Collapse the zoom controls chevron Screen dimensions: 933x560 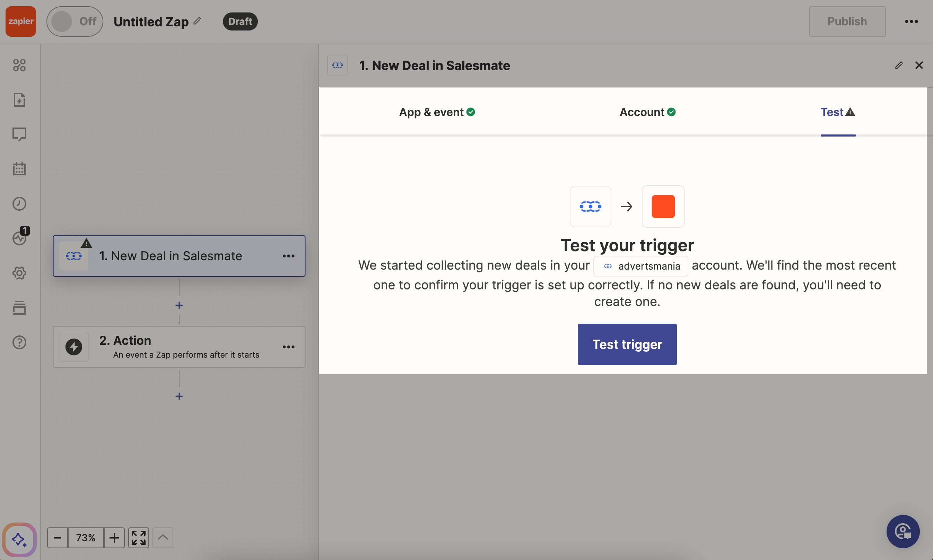[163, 537]
